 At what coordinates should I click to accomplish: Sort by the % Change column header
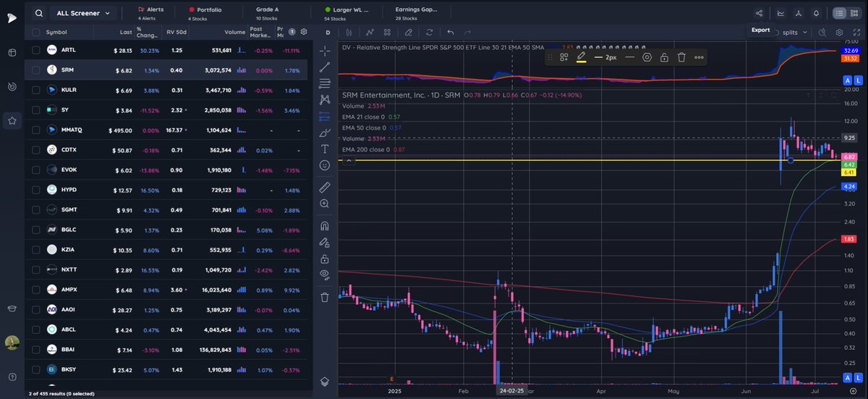148,33
